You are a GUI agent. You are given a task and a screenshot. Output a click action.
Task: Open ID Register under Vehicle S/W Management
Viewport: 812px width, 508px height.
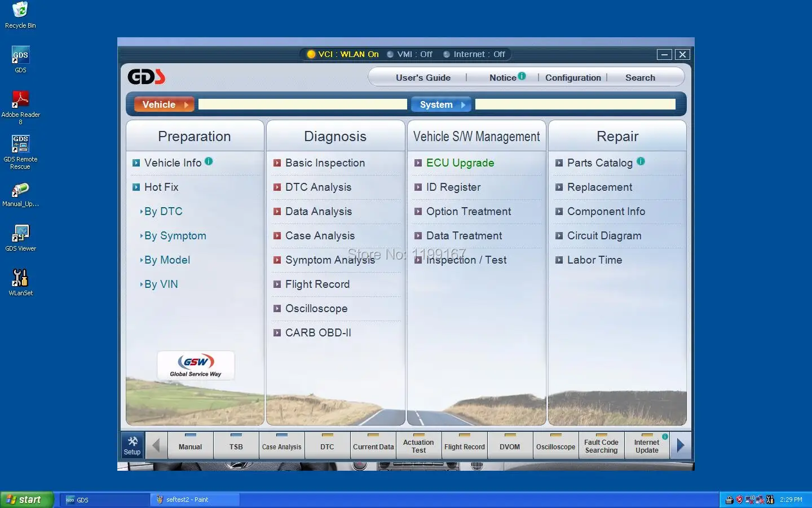coord(453,187)
